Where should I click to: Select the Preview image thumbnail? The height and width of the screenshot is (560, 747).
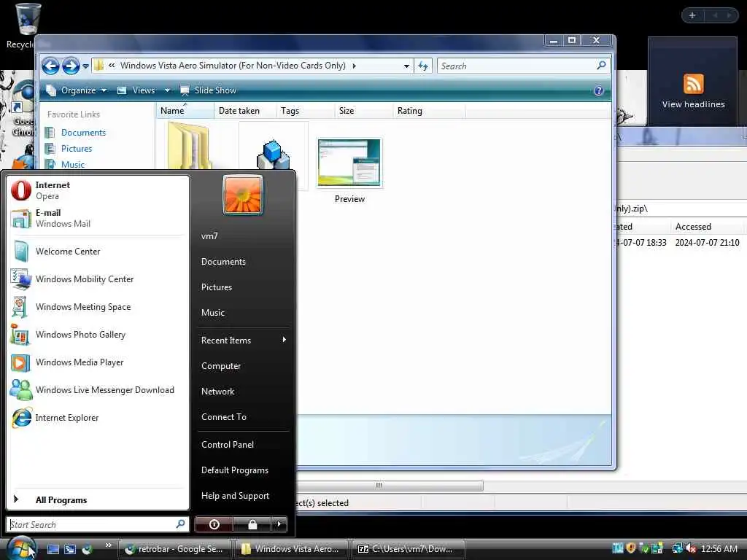349,163
